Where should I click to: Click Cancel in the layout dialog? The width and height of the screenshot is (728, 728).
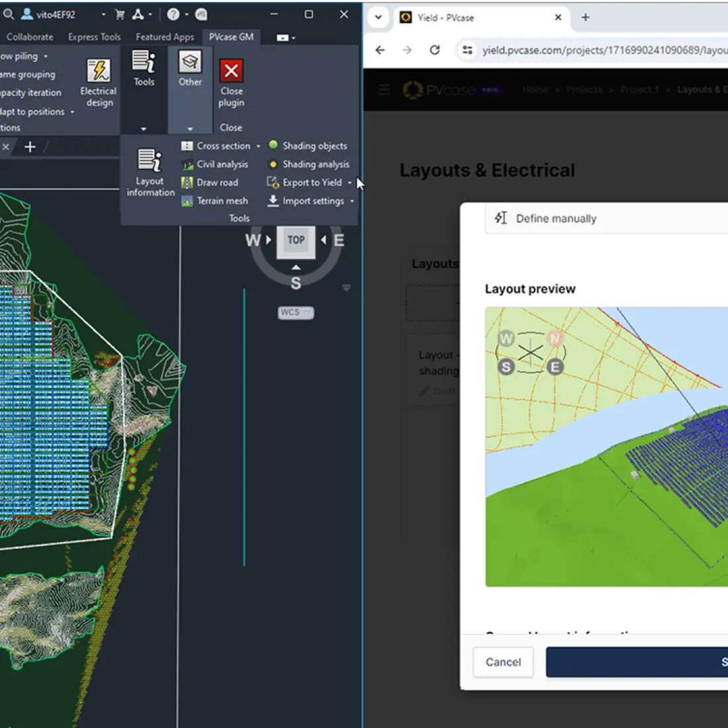[503, 662]
